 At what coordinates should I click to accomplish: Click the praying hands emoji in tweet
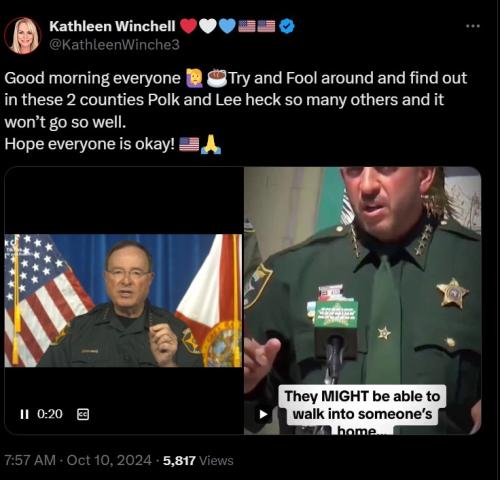[x=211, y=144]
